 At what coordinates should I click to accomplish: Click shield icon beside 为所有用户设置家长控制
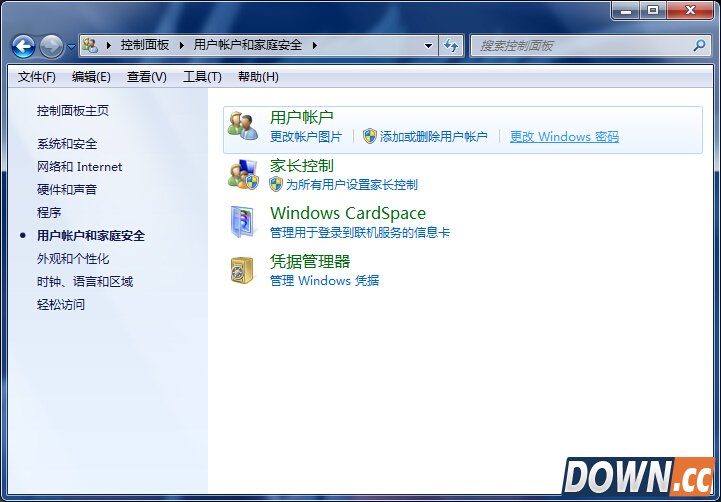pos(276,184)
